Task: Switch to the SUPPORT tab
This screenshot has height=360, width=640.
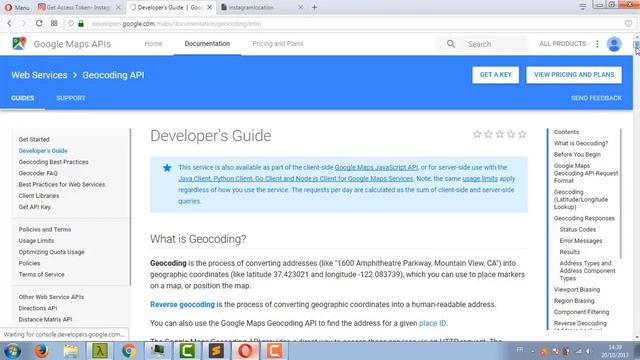Action: tap(71, 98)
